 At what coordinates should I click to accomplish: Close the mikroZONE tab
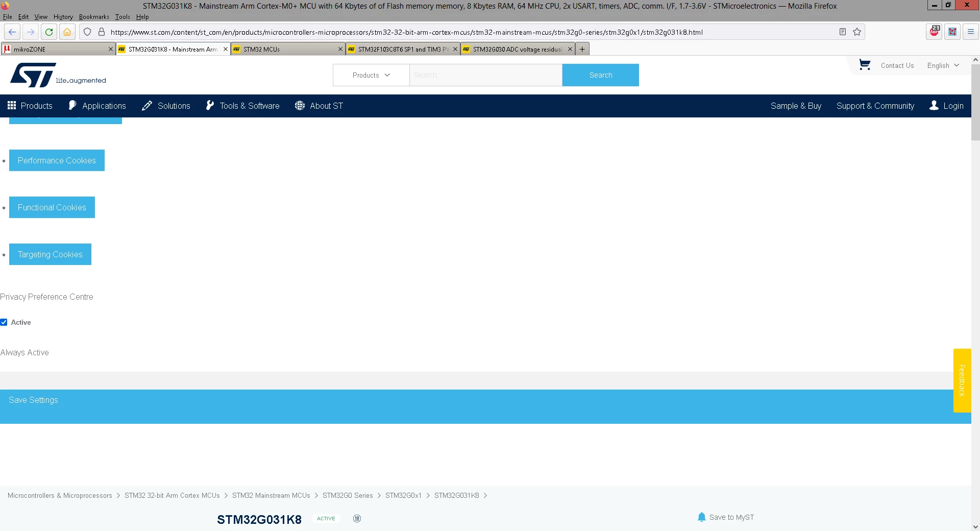111,49
